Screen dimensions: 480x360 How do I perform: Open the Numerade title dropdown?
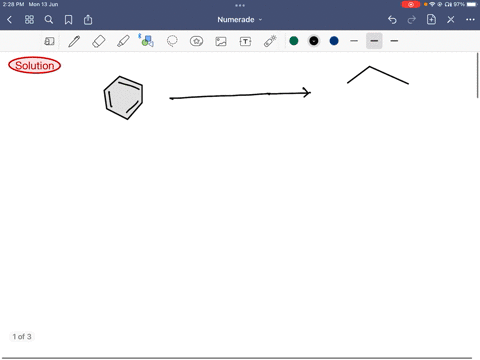click(240, 20)
